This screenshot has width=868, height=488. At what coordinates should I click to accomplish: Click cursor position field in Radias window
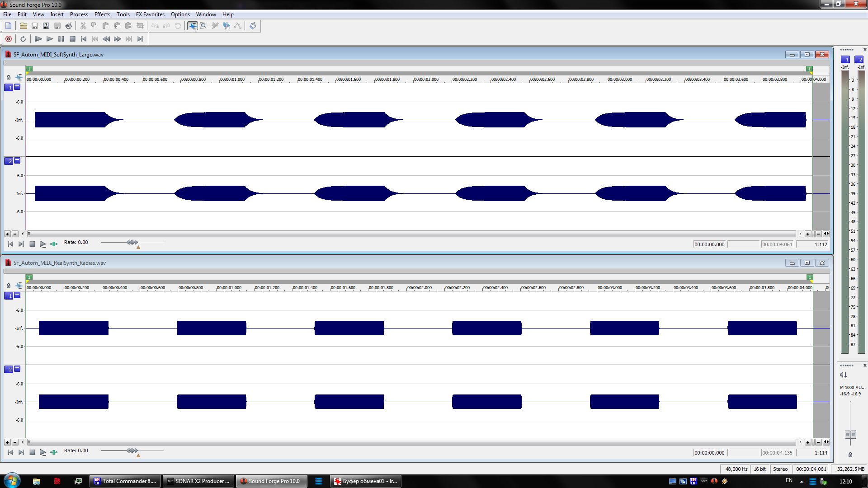709,453
